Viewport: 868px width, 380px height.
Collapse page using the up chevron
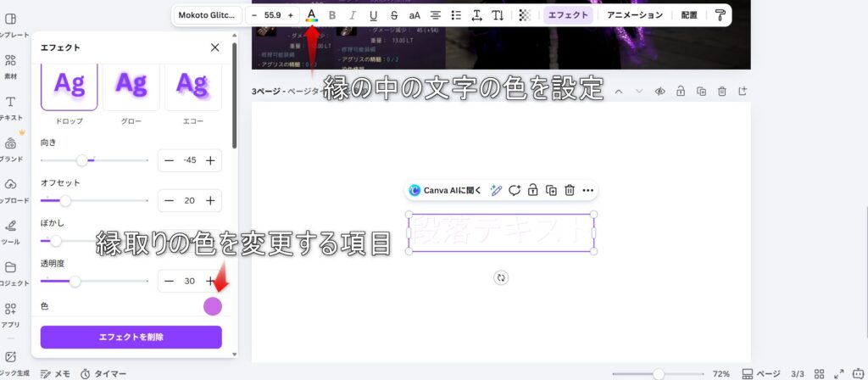[x=619, y=92]
